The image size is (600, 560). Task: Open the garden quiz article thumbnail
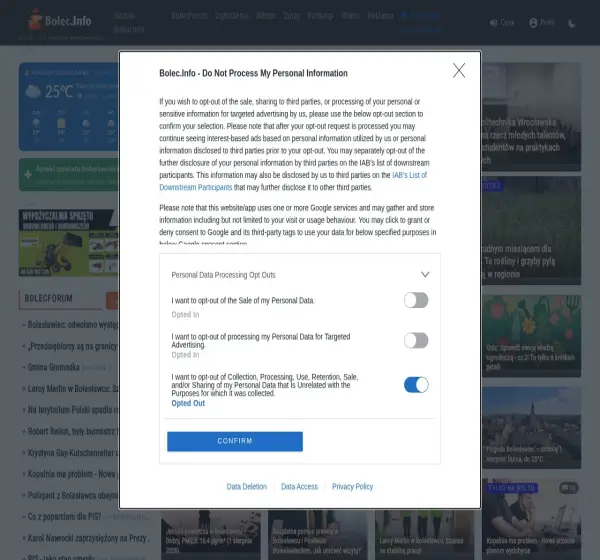531,336
